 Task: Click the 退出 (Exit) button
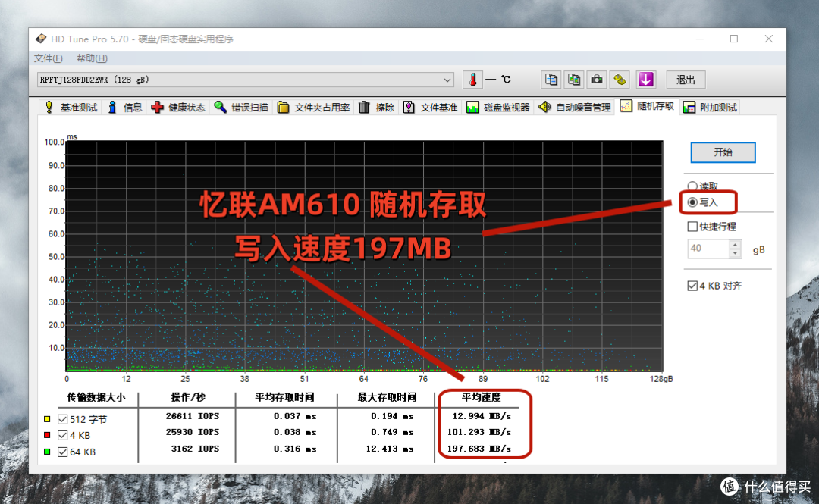pos(686,80)
